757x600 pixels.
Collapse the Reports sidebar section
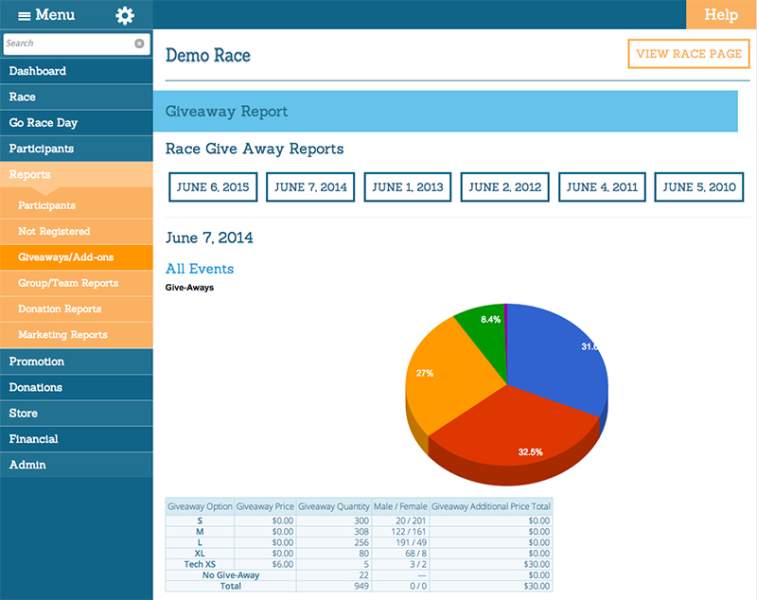click(x=30, y=175)
